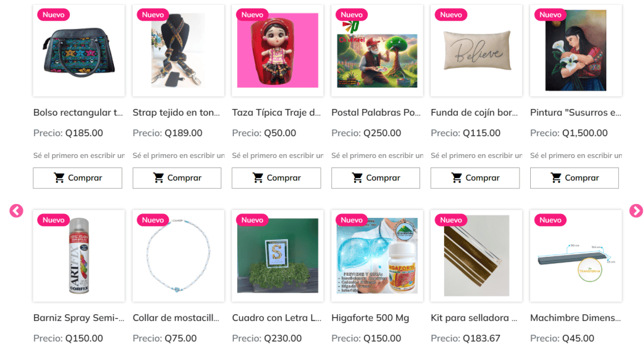Open the Collar de mostacilla product title
The width and height of the screenshot is (644, 357).
point(176,318)
